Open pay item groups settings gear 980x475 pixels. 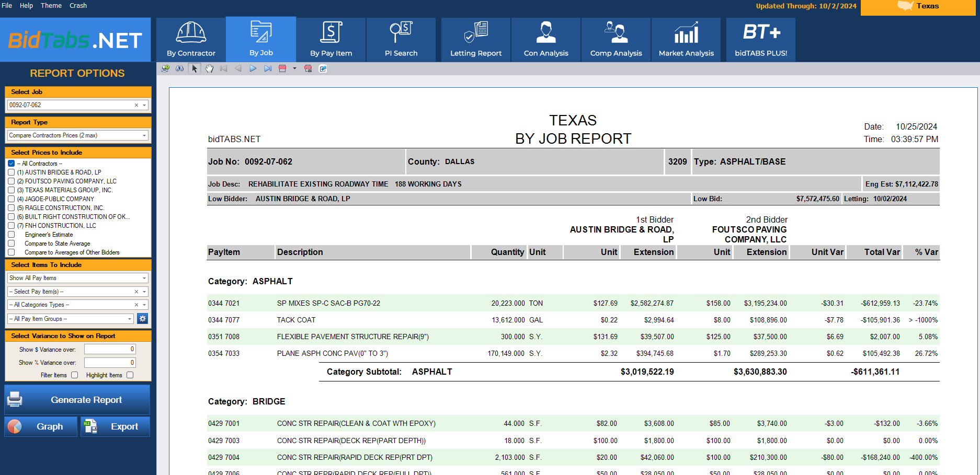click(142, 319)
